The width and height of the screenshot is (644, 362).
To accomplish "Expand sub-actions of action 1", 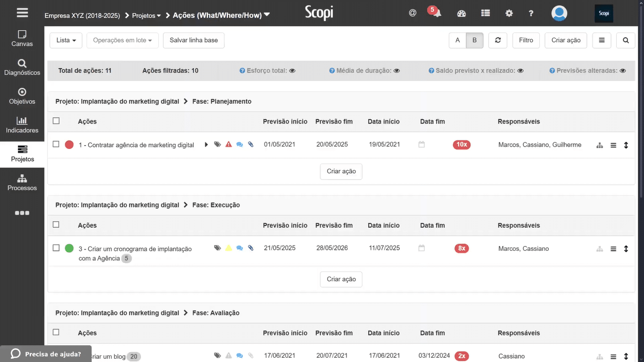I will coord(206,145).
